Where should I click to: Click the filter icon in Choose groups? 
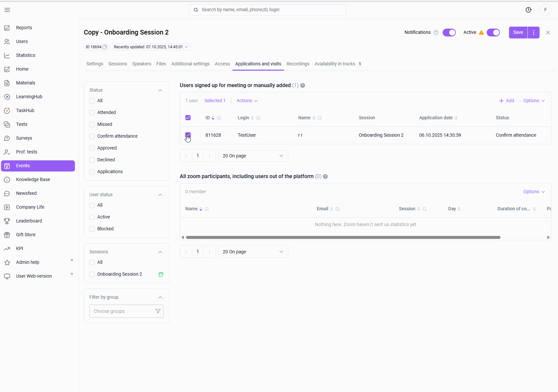pos(158,311)
